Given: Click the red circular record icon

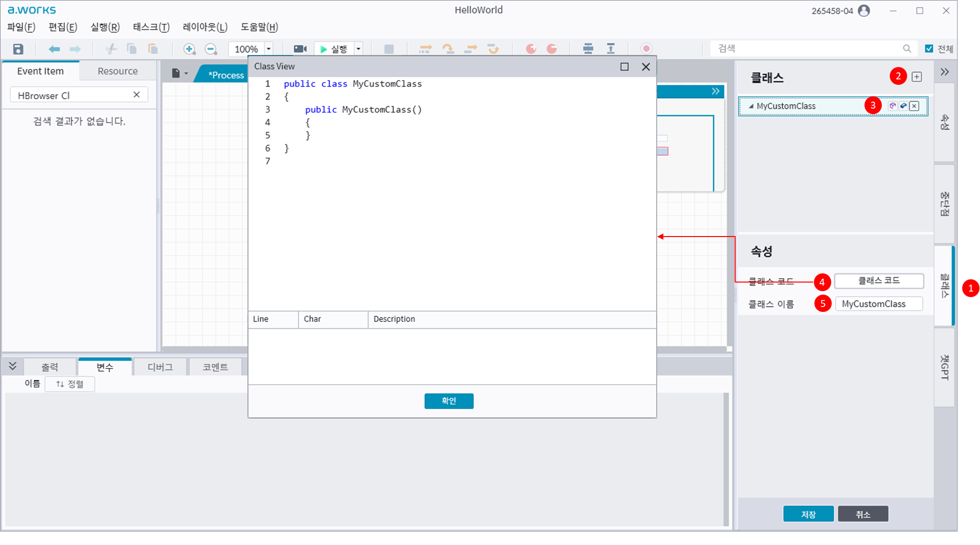Looking at the screenshot, I should tap(646, 49).
